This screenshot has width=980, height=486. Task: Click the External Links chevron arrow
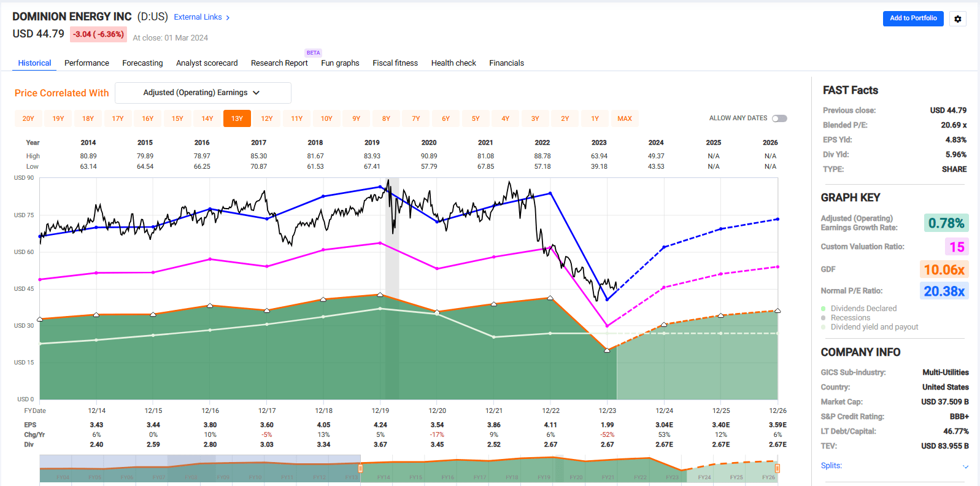(x=228, y=18)
